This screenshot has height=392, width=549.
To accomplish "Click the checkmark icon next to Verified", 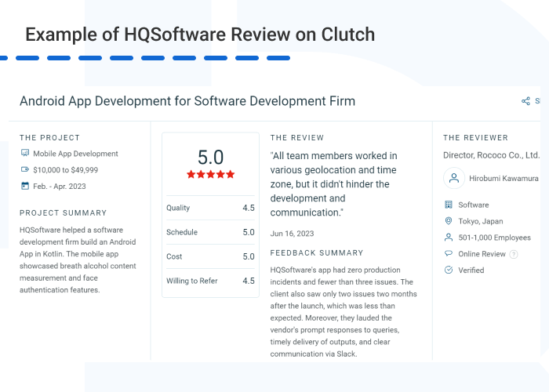I will [x=449, y=270].
